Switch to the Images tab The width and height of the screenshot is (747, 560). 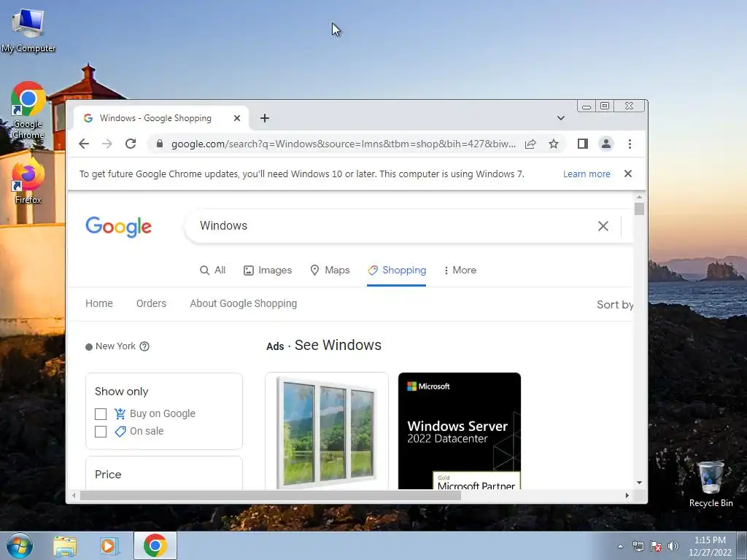[x=268, y=270]
